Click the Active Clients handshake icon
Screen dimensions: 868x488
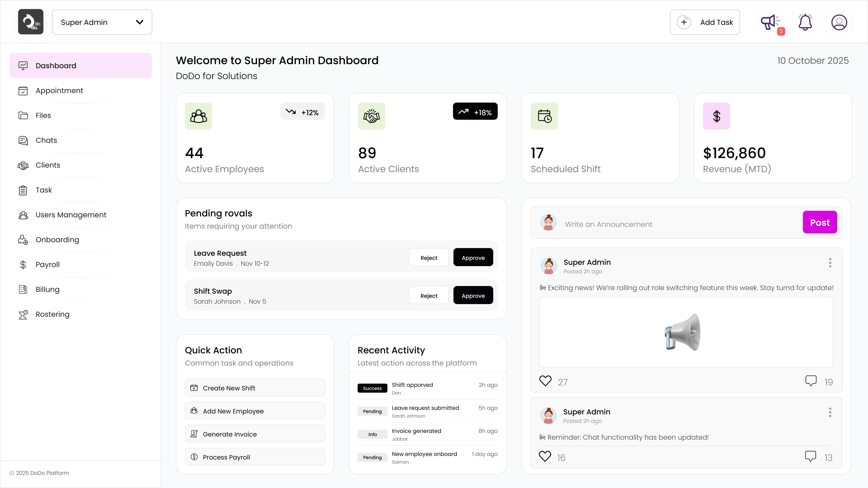pyautogui.click(x=371, y=116)
